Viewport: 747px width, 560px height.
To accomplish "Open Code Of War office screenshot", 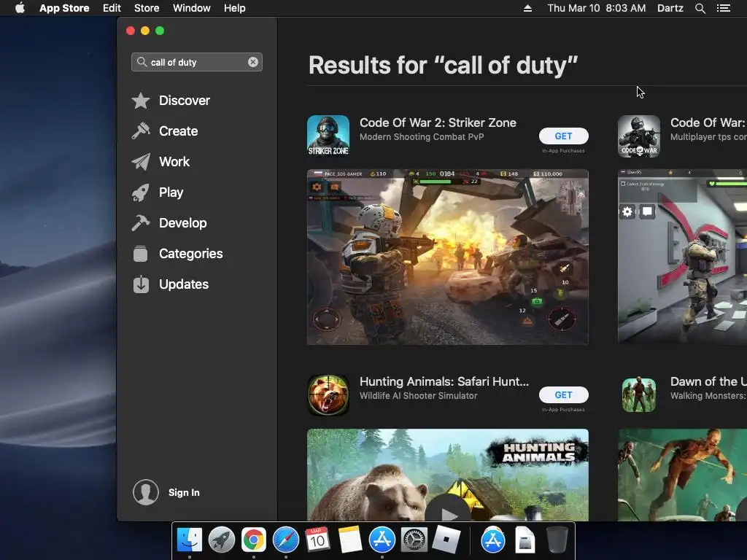I will point(682,257).
